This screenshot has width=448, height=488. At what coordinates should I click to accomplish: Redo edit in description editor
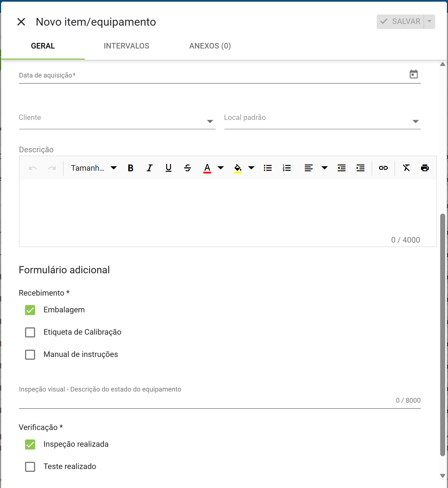[52, 168]
